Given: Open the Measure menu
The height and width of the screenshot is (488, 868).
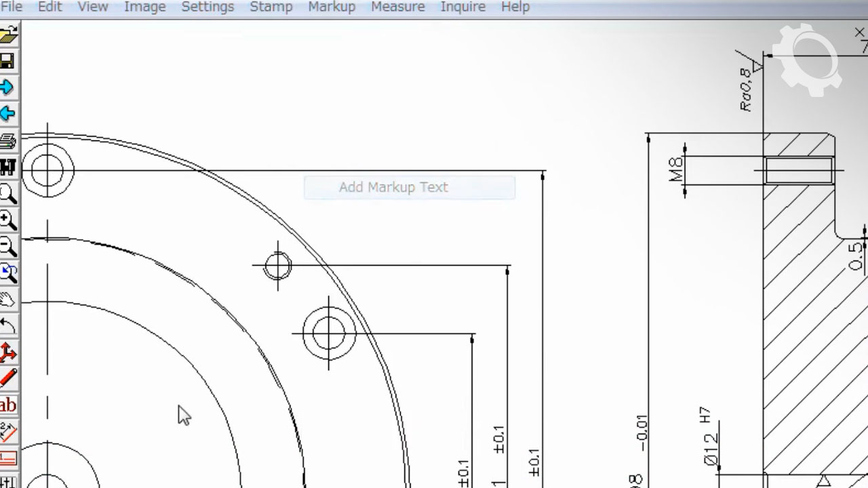Looking at the screenshot, I should click(397, 7).
